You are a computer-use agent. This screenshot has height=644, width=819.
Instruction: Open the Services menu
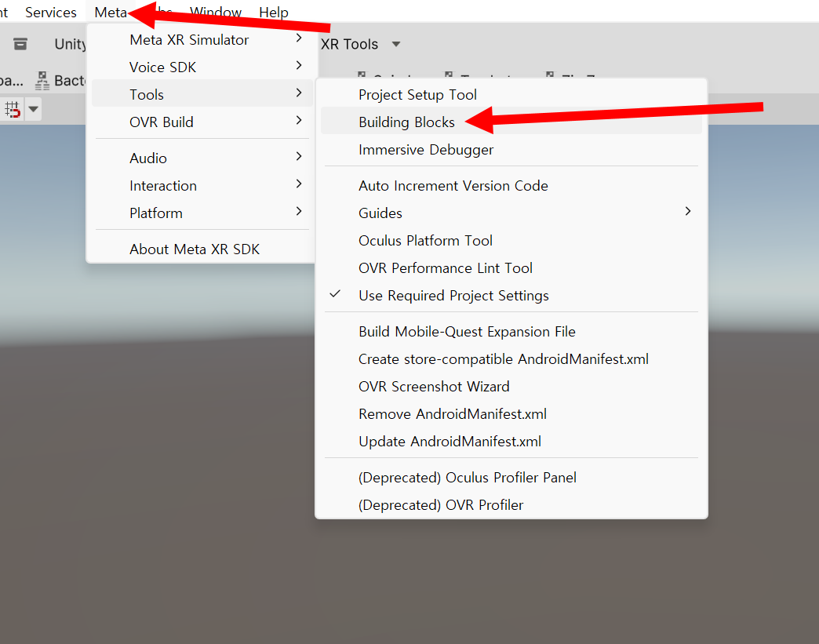[x=51, y=12]
